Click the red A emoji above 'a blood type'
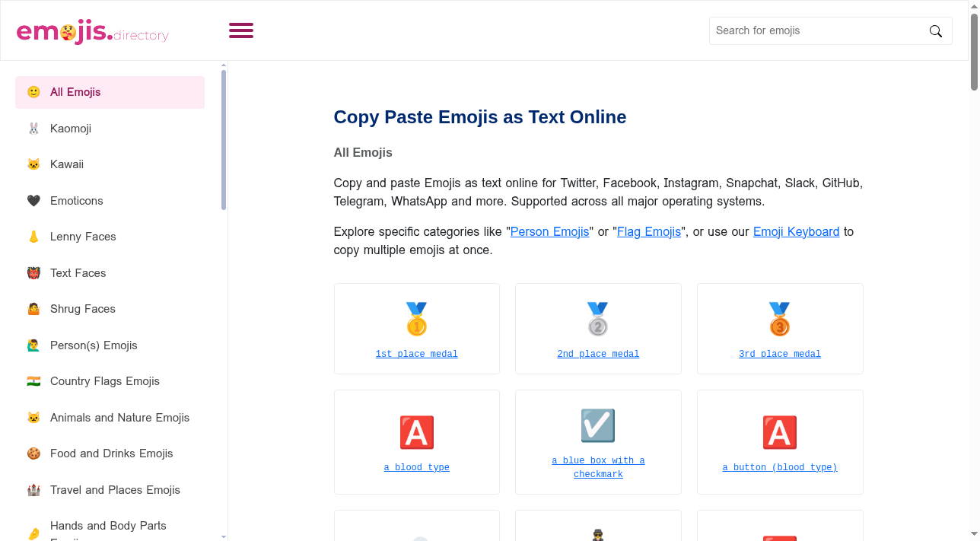The image size is (980, 541). [417, 433]
